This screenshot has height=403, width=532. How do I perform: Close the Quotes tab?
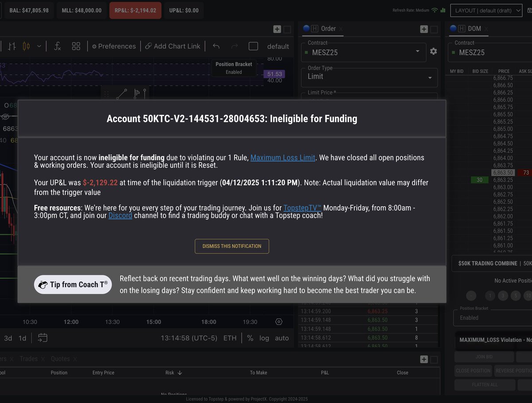[75, 359]
